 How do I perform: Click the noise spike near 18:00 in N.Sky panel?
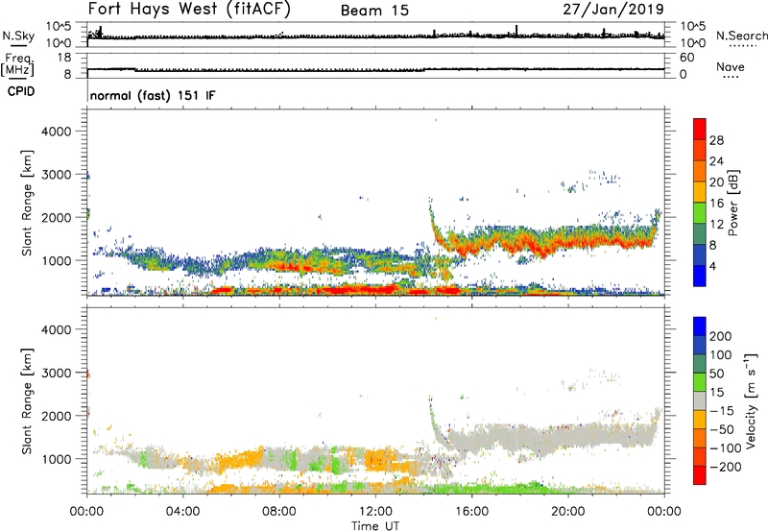[x=516, y=31]
